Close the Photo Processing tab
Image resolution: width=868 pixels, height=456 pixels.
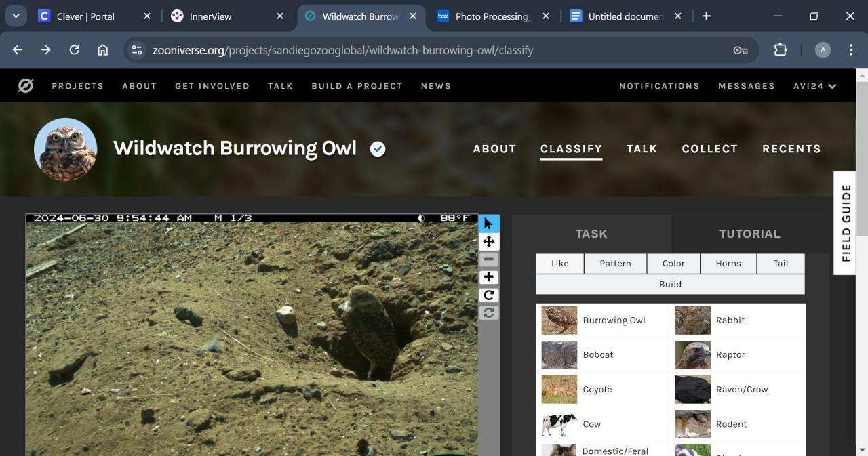(x=545, y=16)
